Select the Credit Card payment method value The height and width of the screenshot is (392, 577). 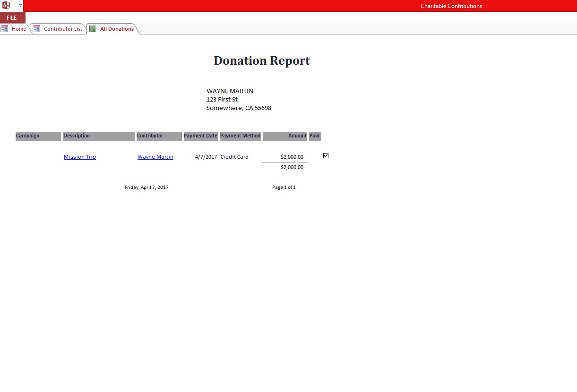pos(234,157)
